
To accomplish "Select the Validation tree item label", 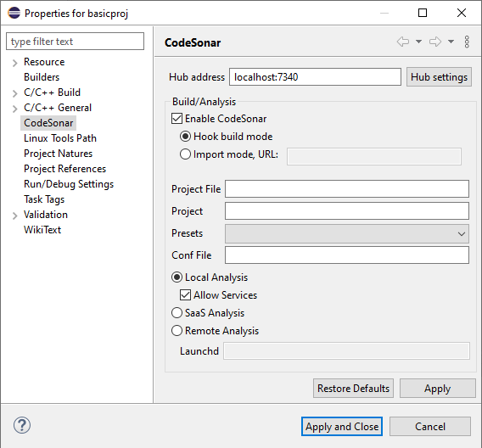I will click(46, 215).
